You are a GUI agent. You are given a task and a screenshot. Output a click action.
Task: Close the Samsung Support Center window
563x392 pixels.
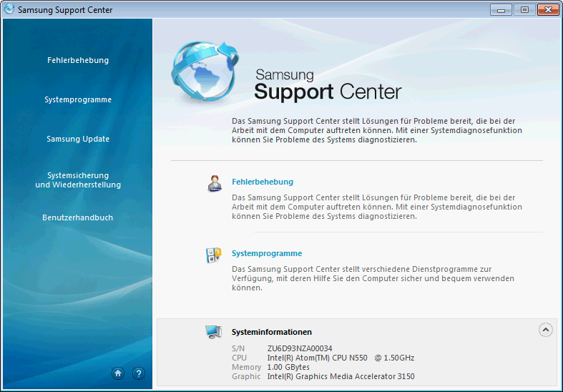click(x=548, y=10)
